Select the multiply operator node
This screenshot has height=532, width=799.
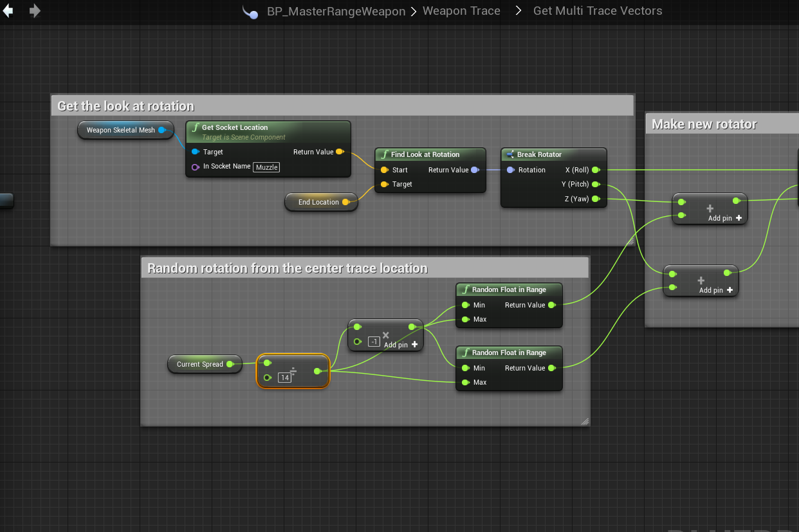[386, 335]
